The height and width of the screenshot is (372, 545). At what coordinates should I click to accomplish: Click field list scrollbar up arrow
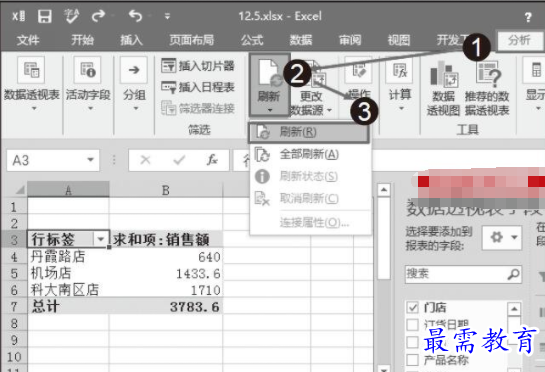514,308
